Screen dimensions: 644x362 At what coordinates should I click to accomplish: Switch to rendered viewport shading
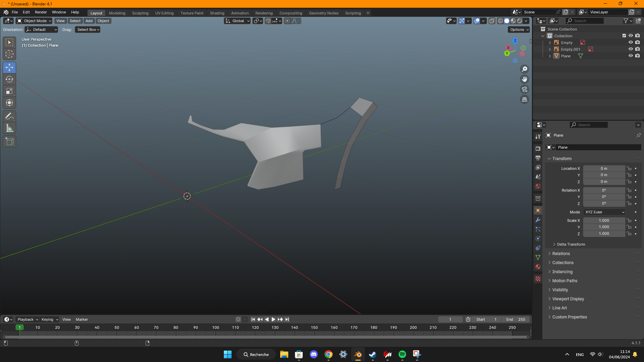click(x=519, y=21)
